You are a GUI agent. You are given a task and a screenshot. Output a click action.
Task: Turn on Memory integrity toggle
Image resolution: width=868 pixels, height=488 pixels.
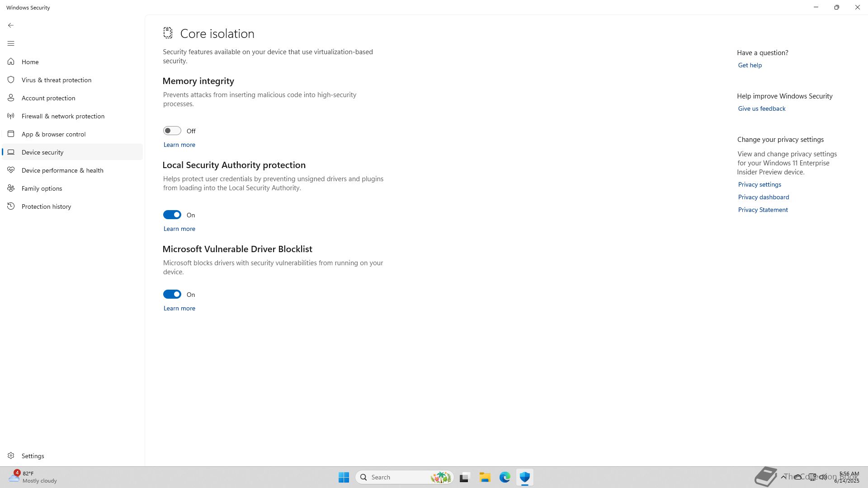point(172,131)
